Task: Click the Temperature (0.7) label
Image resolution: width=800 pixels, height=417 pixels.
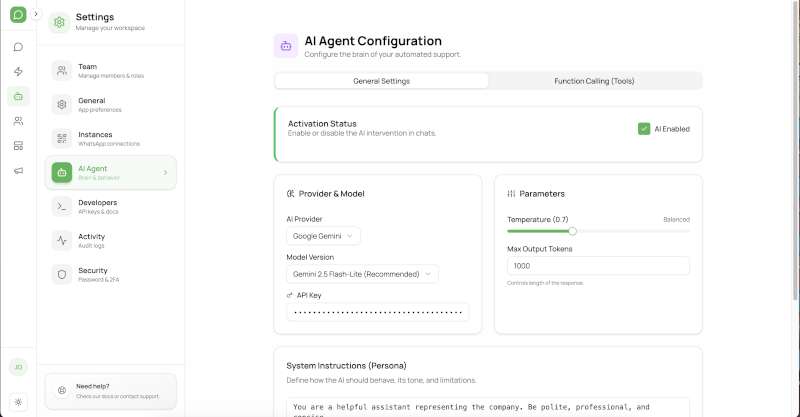Action: pyautogui.click(x=537, y=219)
